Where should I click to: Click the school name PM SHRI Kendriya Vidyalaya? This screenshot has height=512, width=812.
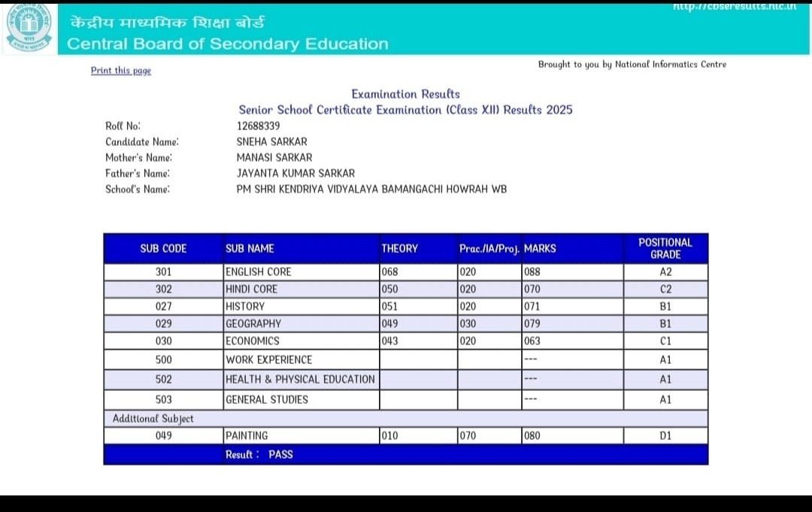(x=371, y=189)
